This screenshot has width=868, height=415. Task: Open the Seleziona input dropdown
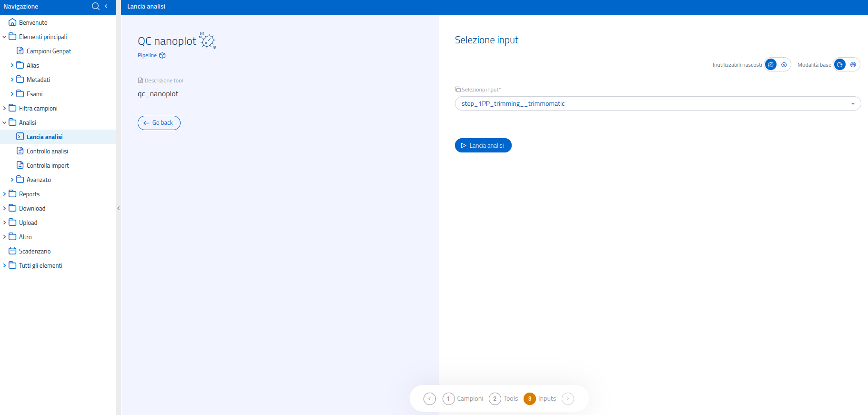(x=658, y=103)
